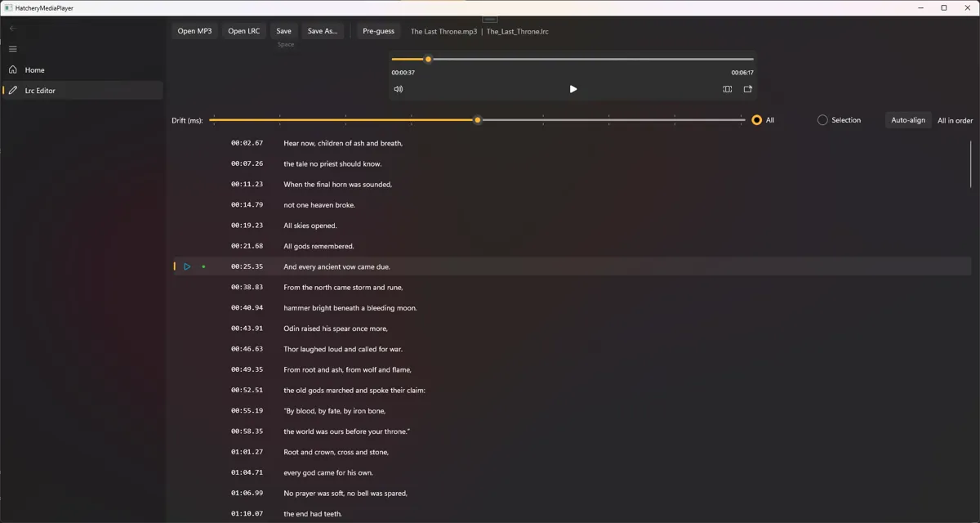Maximize the HatcheryMediaPlayer window
Image resolution: width=980 pixels, height=523 pixels.
tap(944, 7)
